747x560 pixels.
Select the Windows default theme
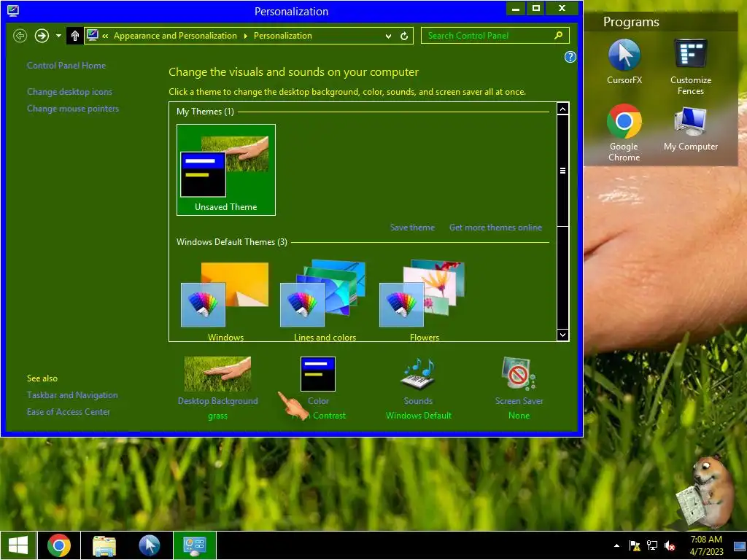click(225, 300)
